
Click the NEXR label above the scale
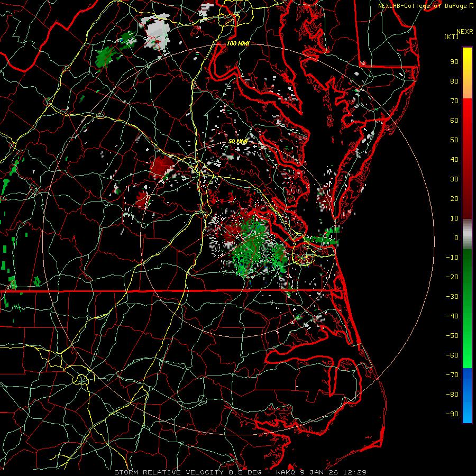click(464, 32)
